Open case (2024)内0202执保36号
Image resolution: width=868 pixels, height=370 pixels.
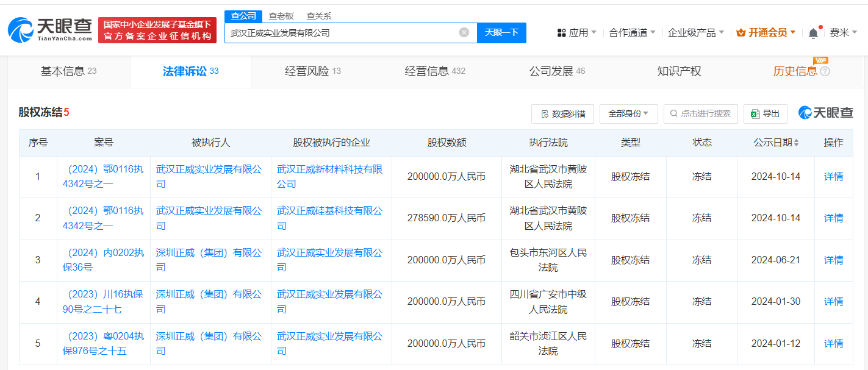pos(104,260)
